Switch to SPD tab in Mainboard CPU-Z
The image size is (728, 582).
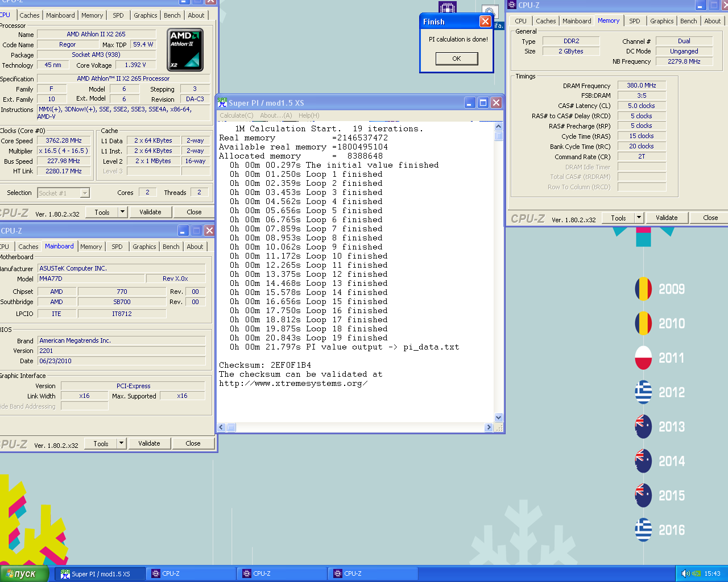pyautogui.click(x=117, y=247)
